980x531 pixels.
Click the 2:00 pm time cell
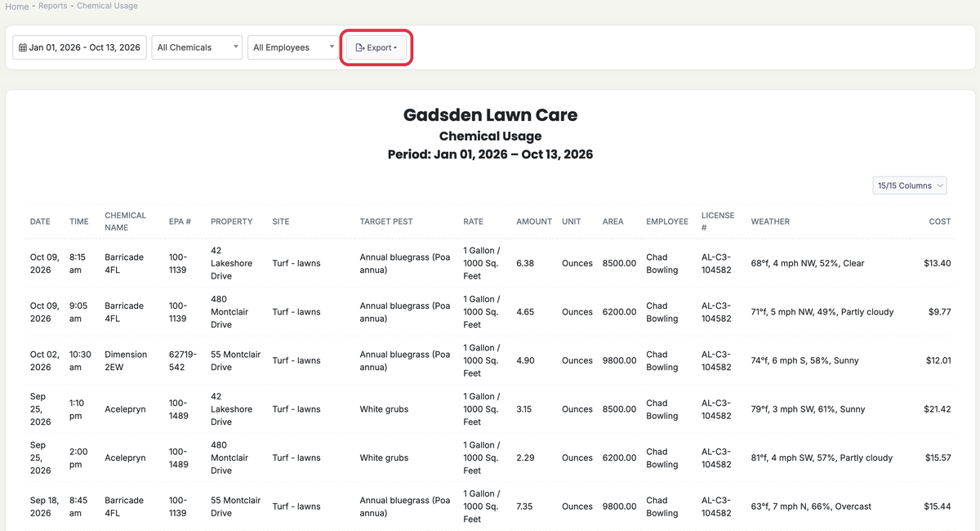click(x=79, y=457)
